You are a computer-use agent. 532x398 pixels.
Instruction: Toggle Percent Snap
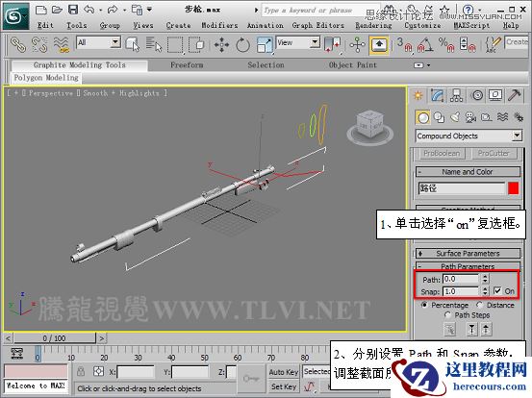[446, 44]
